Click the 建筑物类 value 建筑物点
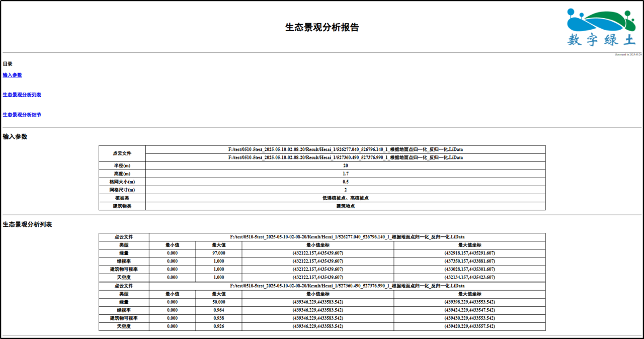The width and height of the screenshot is (644, 339). click(345, 206)
